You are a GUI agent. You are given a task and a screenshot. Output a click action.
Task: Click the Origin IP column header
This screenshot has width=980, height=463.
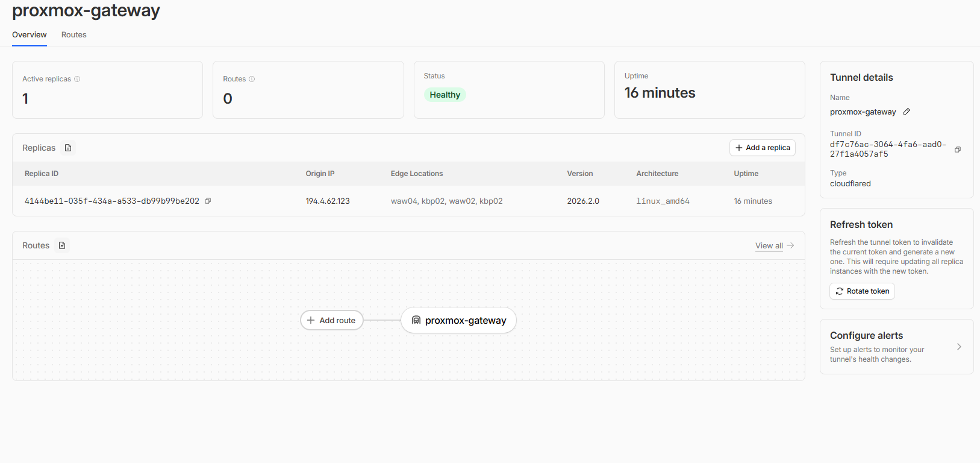click(x=320, y=174)
